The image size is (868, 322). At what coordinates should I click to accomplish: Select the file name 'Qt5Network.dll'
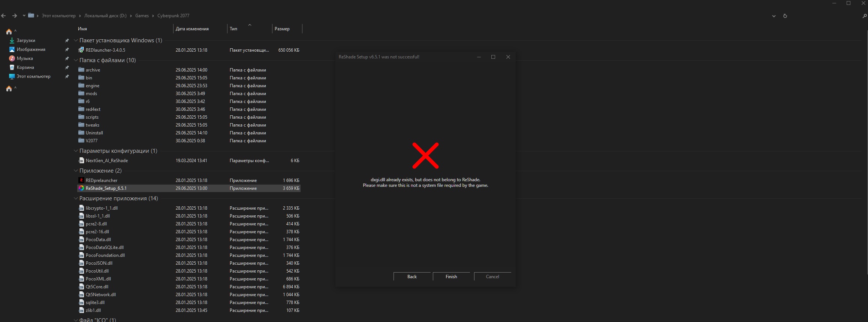point(101,295)
